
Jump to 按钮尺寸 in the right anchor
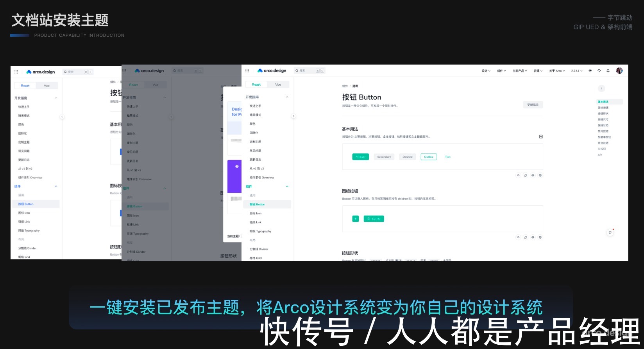[603, 120]
